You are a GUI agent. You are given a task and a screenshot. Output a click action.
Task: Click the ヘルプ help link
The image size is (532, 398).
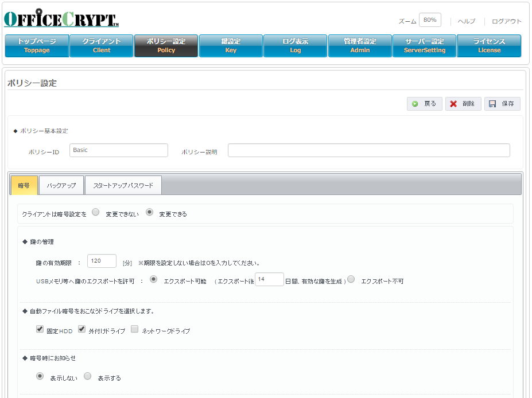[x=466, y=21]
